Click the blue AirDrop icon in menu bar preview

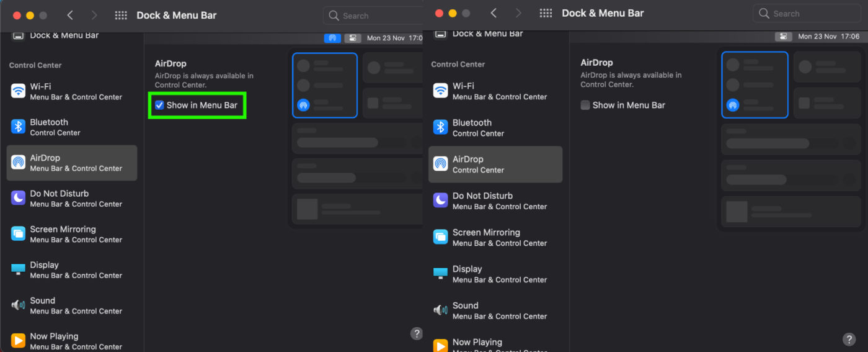click(x=332, y=38)
